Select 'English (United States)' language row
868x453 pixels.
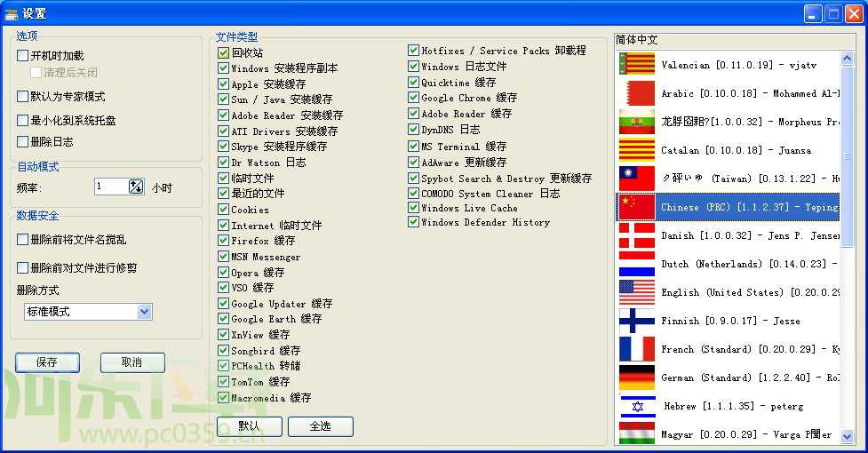coord(729,292)
